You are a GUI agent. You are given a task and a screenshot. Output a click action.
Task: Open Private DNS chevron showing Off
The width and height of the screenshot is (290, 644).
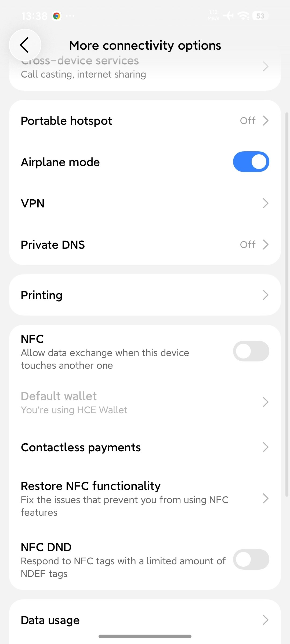click(266, 245)
